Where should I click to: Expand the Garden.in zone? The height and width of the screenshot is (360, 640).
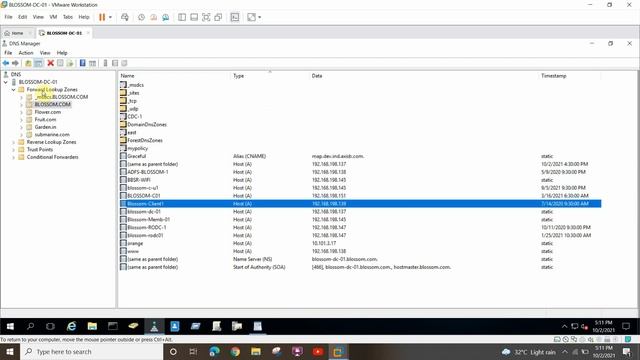click(21, 127)
